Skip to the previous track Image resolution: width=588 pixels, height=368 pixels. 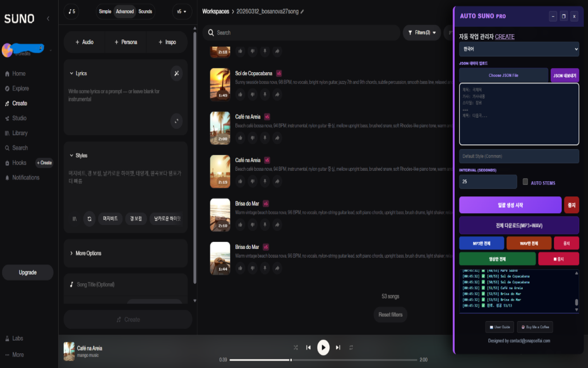tap(309, 347)
